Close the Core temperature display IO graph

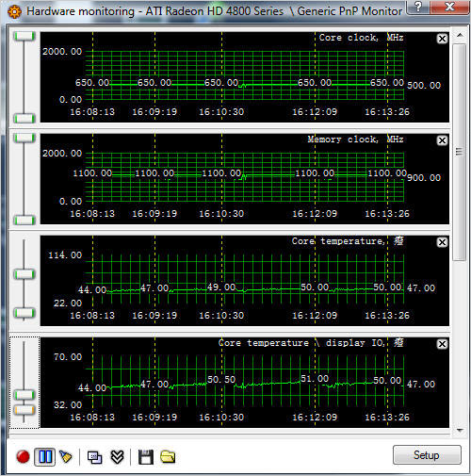pos(442,344)
